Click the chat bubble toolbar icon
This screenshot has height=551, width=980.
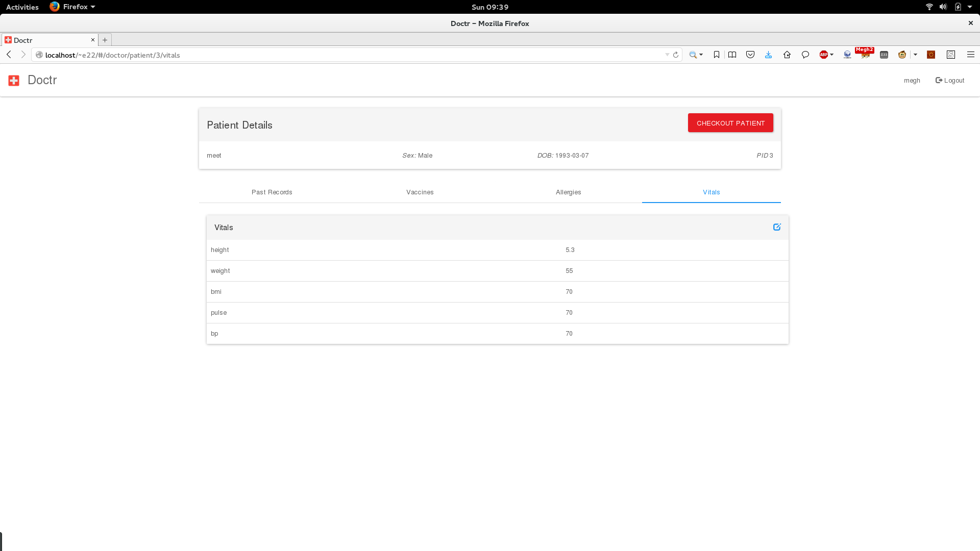805,55
